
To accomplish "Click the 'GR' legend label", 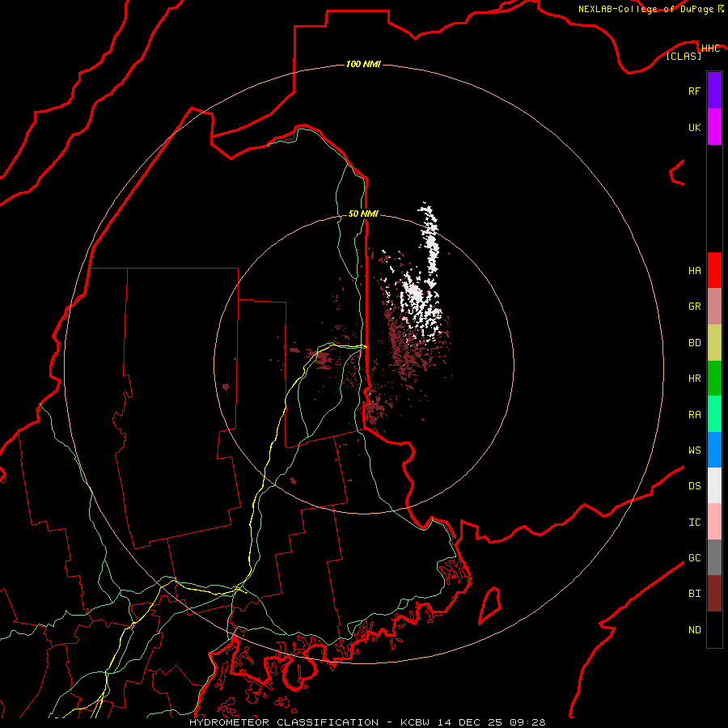I will (694, 307).
